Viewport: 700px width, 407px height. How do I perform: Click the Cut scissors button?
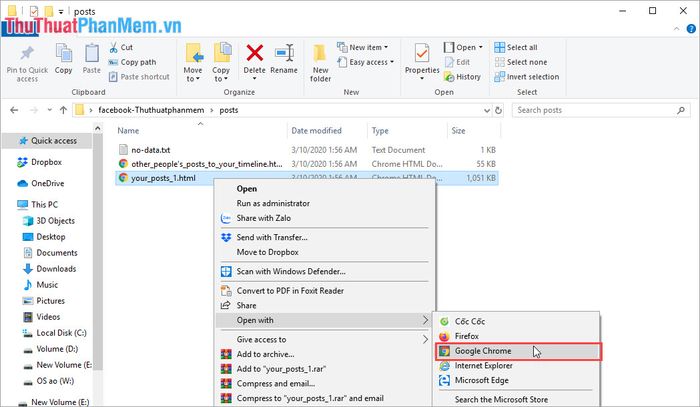coord(121,47)
